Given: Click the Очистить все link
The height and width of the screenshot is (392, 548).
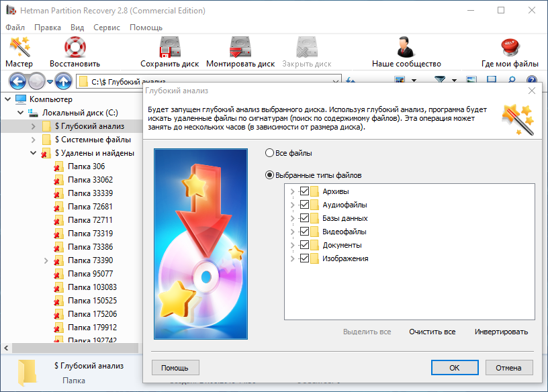Looking at the screenshot, I should point(432,332).
